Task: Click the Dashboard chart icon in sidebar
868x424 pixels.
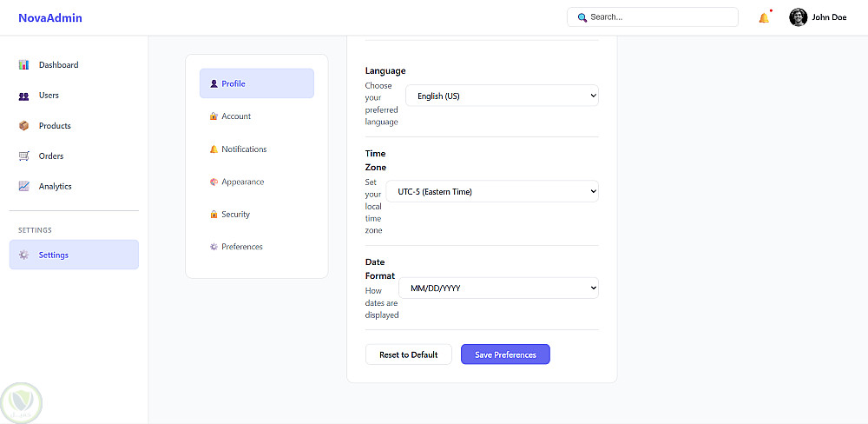Action: click(x=24, y=65)
